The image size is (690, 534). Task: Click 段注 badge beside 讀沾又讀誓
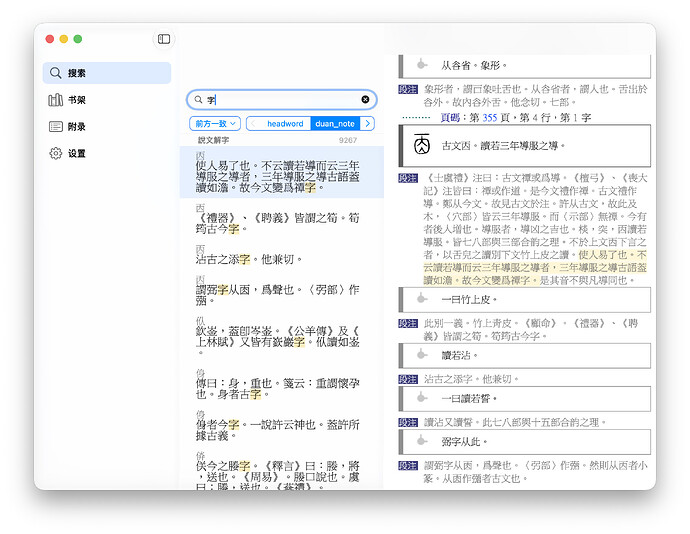(407, 423)
